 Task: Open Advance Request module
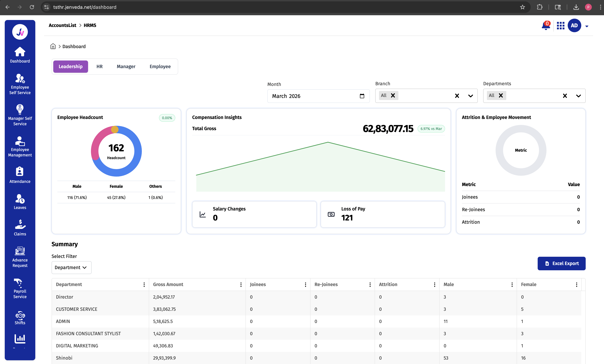[x=20, y=257]
